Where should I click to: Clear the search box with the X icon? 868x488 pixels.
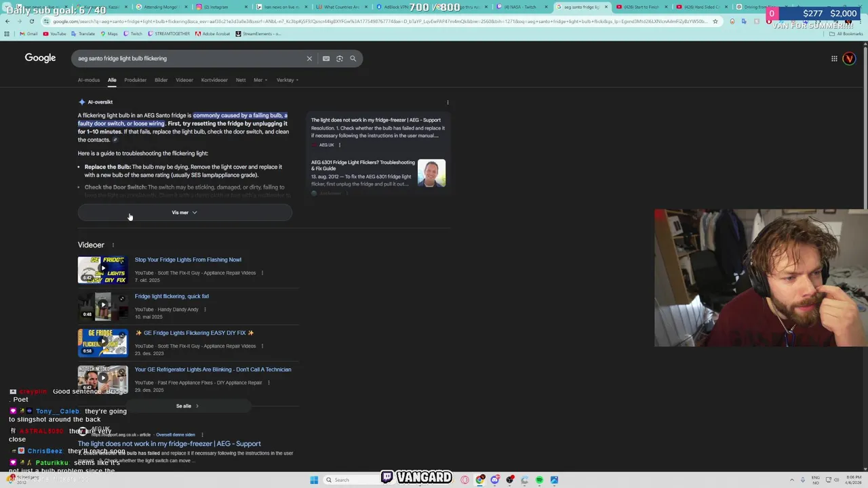pyautogui.click(x=309, y=58)
